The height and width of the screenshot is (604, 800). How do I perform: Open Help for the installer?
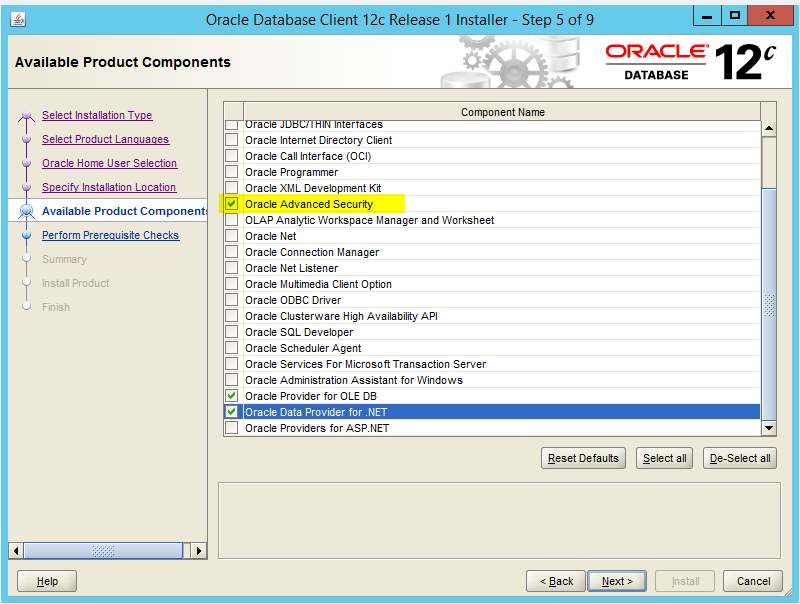tap(47, 581)
